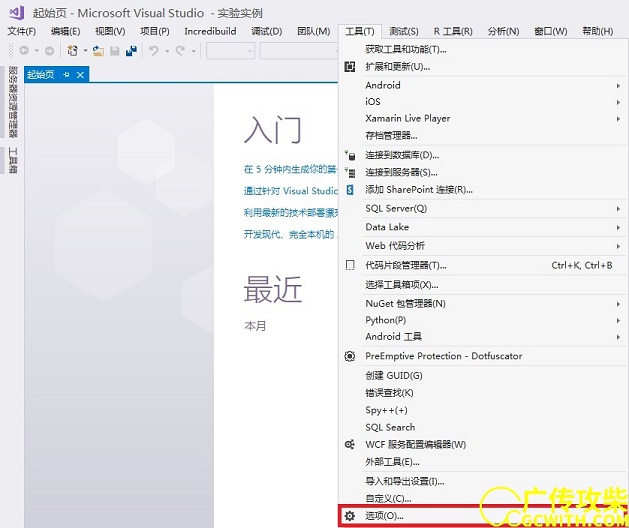
Task: Select SQL Search menu entry
Action: (483, 427)
